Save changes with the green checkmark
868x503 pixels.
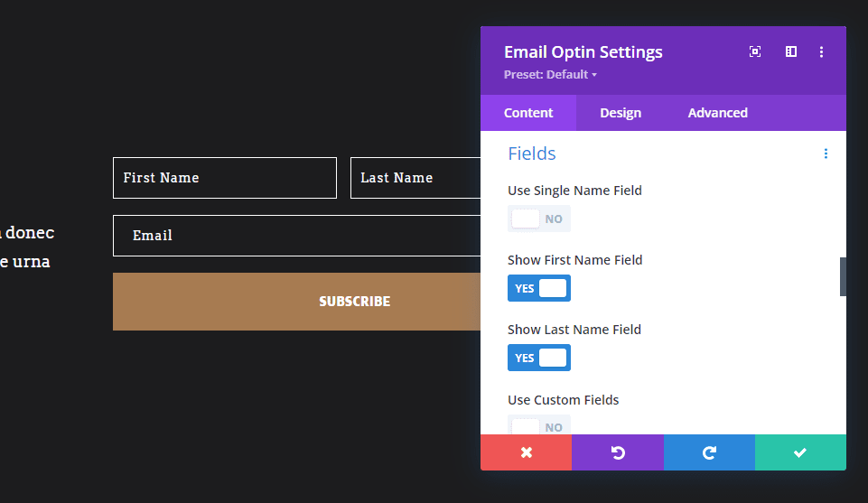click(x=800, y=452)
